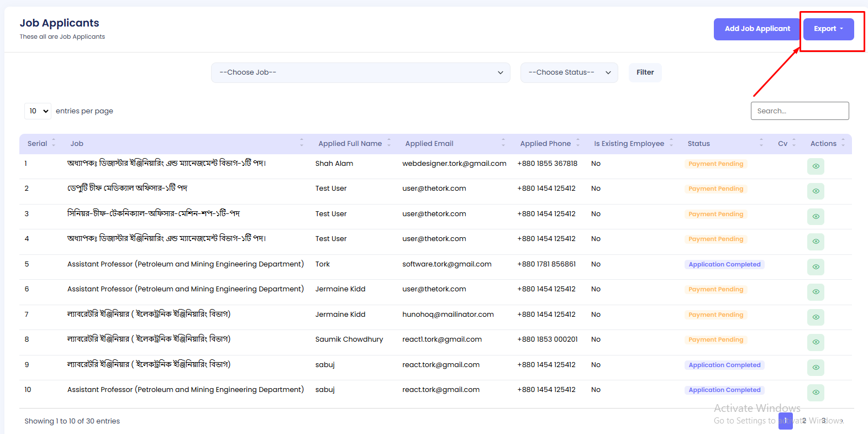Image resolution: width=868 pixels, height=434 pixels.
Task: Focus the Search input field
Action: (799, 111)
